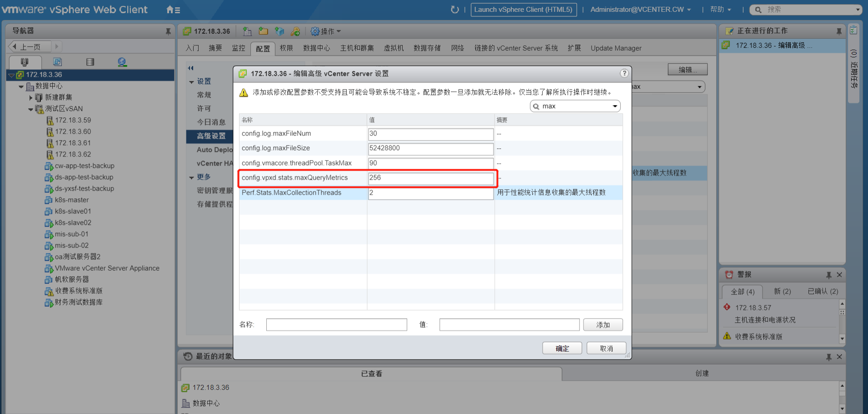This screenshot has width=868, height=414.
Task: Pin the 正在进行的工作 panel
Action: (x=839, y=31)
